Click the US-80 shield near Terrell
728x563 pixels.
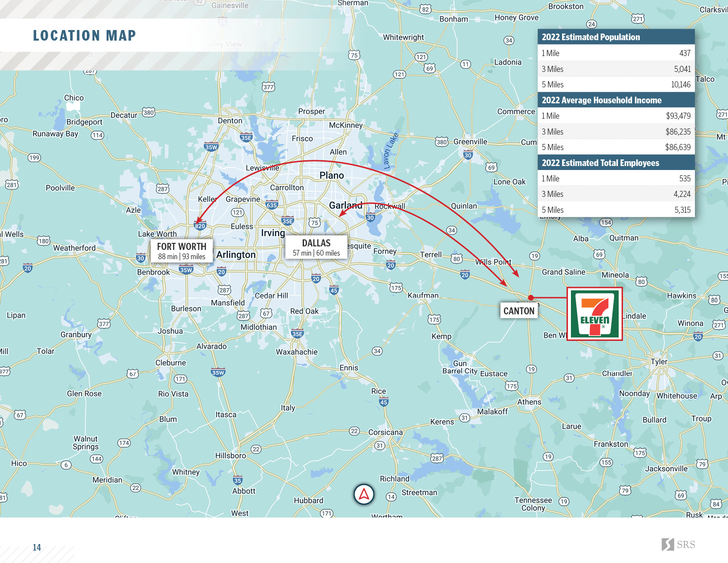pos(457,259)
